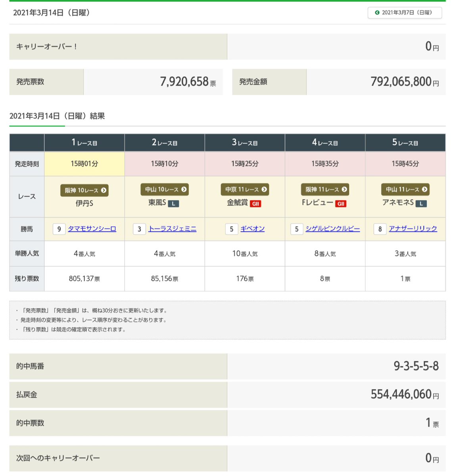Click the キャリーオーバー！ label
This screenshot has height=476, width=455.
47,47
